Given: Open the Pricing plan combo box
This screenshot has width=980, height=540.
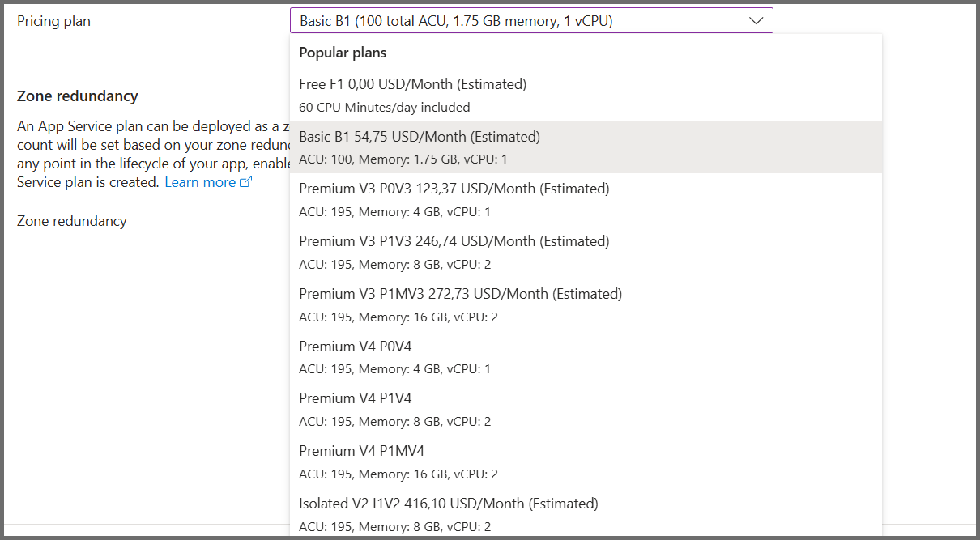Looking at the screenshot, I should 518,21.
